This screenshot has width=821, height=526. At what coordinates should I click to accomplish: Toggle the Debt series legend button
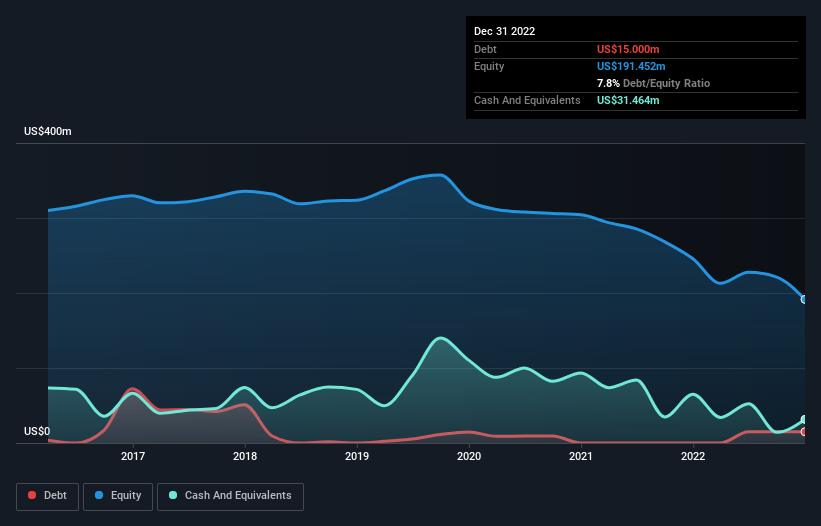point(47,496)
